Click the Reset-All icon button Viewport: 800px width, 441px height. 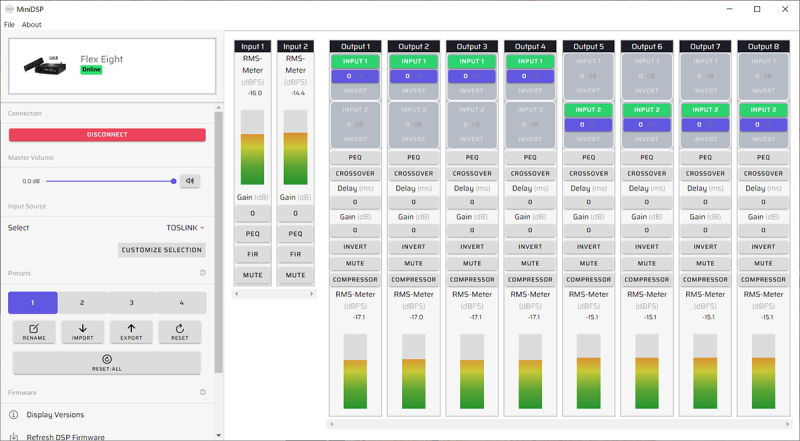coord(107,359)
